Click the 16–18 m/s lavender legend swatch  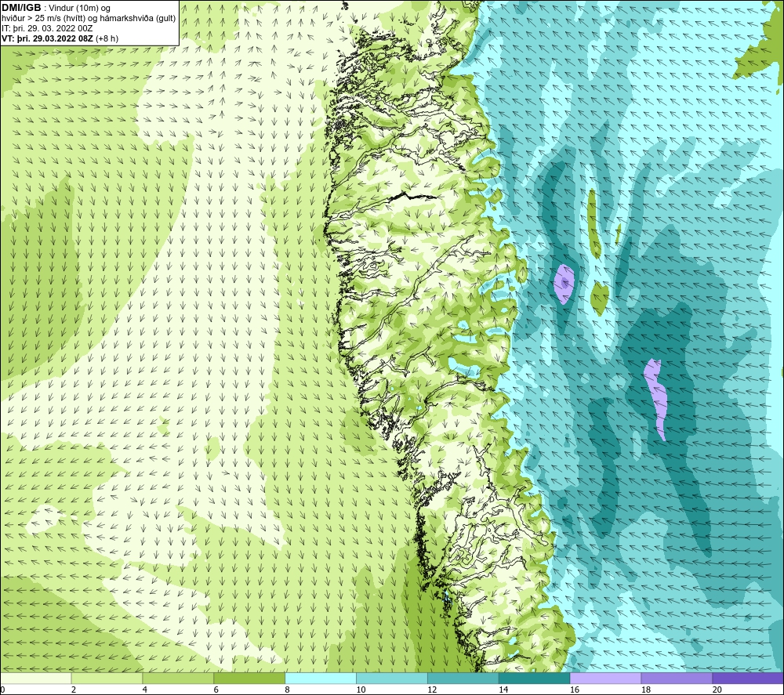[605, 678]
